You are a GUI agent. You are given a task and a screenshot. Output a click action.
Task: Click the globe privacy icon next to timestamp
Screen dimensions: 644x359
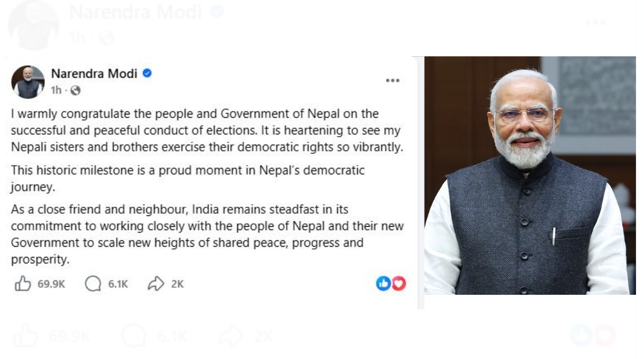coord(76,91)
